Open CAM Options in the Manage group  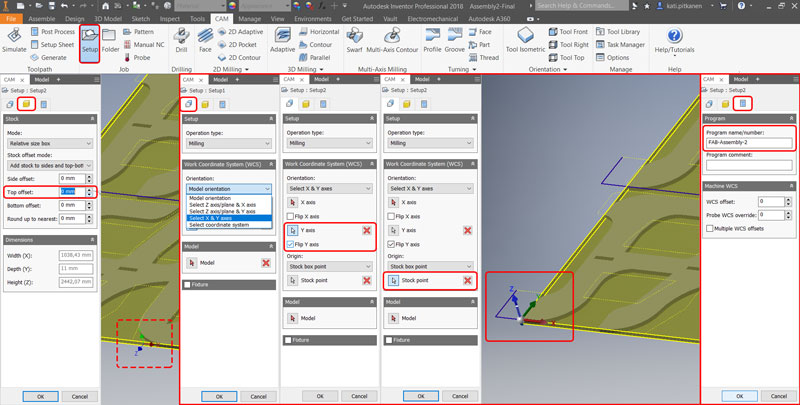point(612,58)
